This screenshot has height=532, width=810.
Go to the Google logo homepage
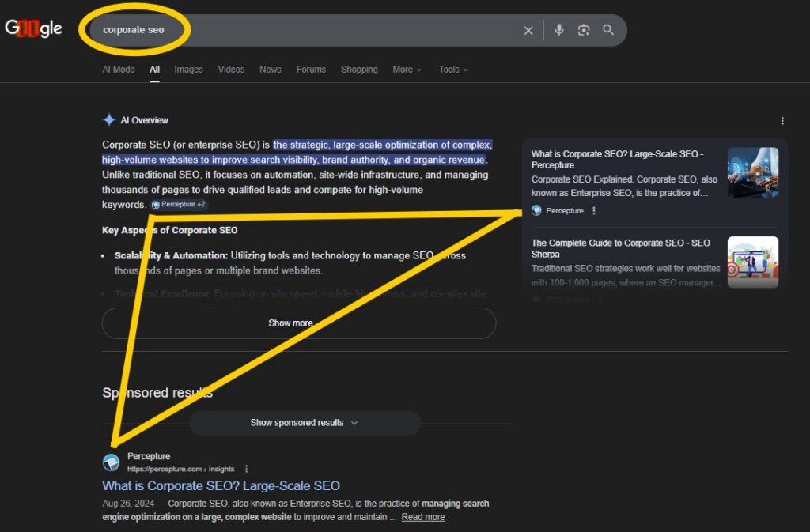(33, 29)
